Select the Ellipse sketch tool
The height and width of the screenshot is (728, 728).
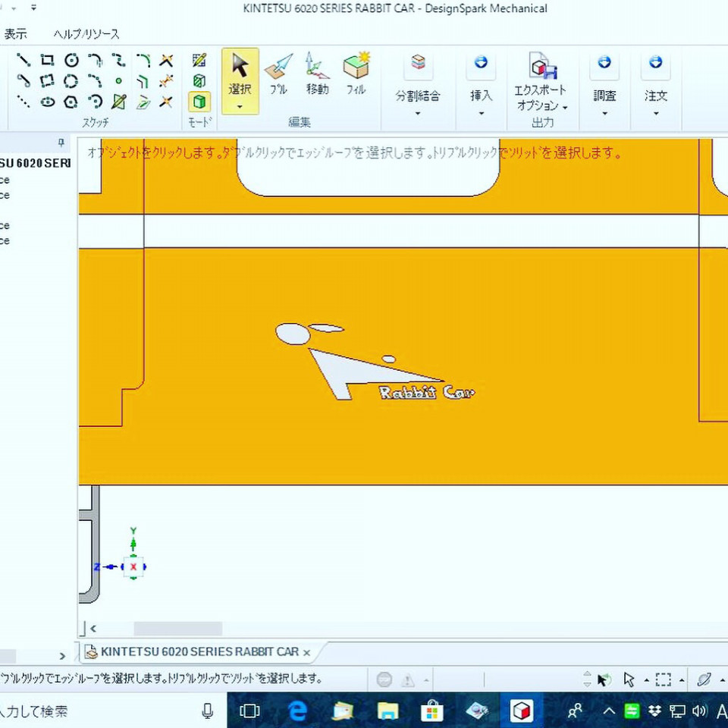[47, 101]
